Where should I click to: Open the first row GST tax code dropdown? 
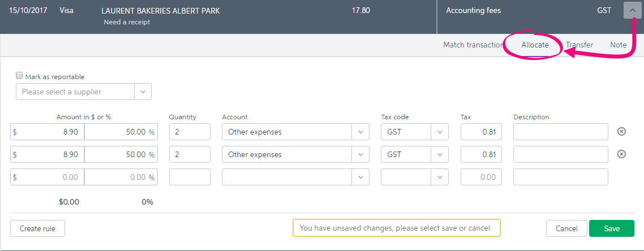coord(440,132)
